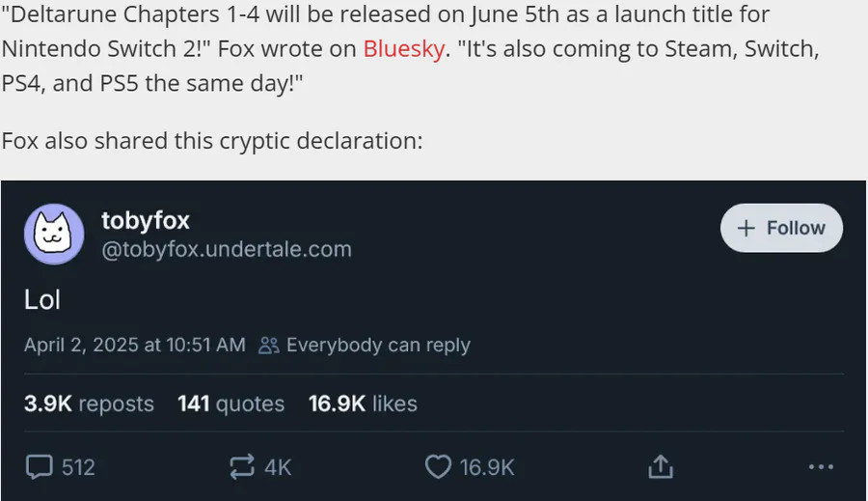Click the tobyfox display name
The width and height of the screenshot is (868, 501).
145,220
